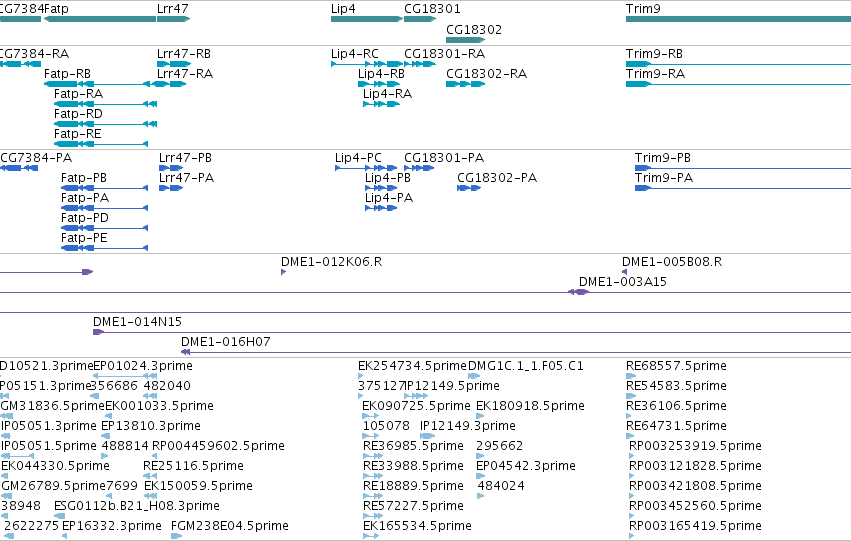This screenshot has height=541, width=851.
Task: Select transcript Lrr47-RB
Action: point(174,64)
